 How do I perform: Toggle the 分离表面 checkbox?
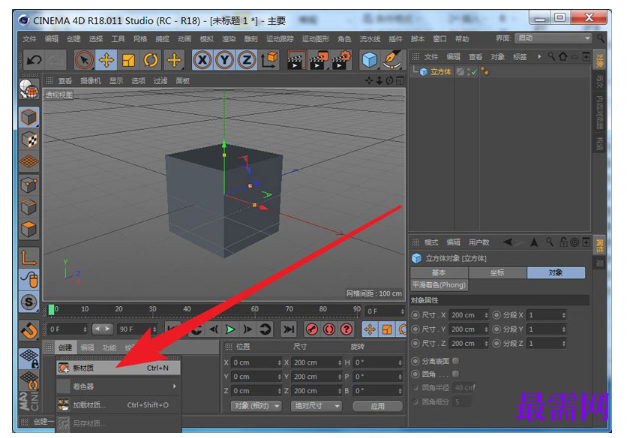(456, 361)
